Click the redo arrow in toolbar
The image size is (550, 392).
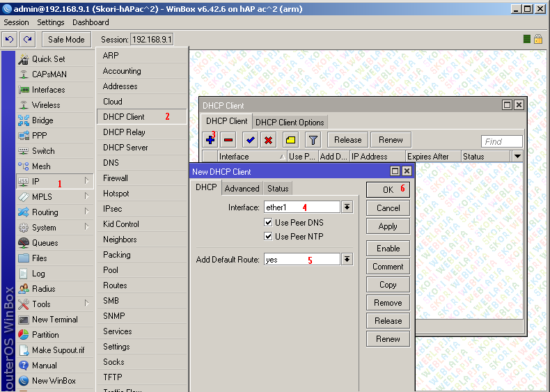pos(28,40)
